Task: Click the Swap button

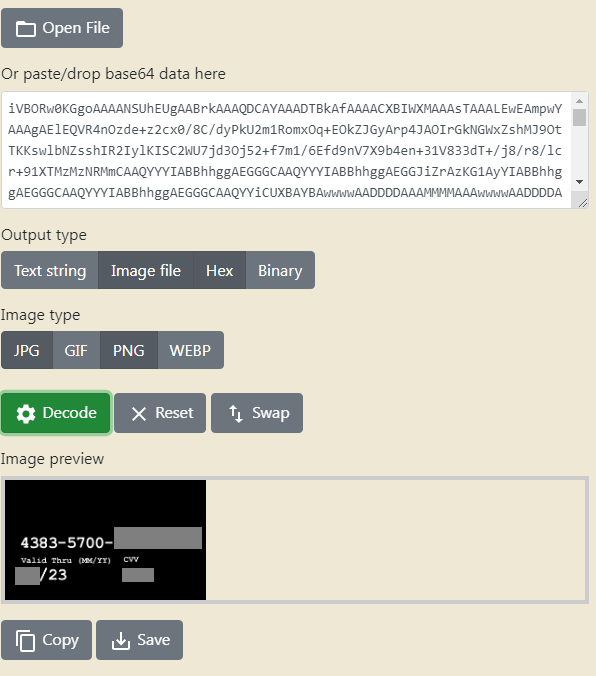Action: (257, 413)
